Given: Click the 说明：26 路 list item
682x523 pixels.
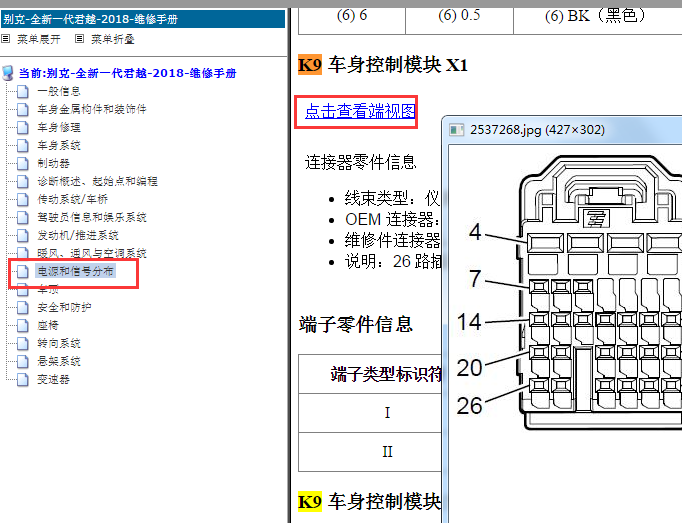Looking at the screenshot, I should tap(393, 261).
